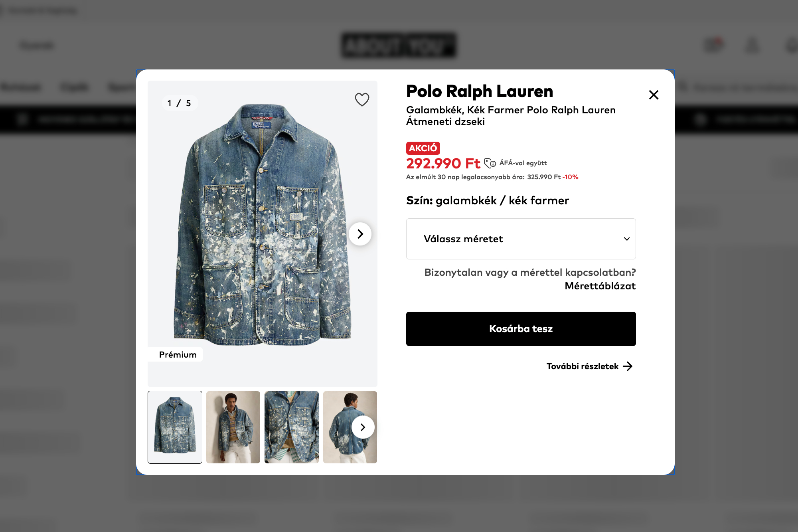Select first jacket front thumbnail
Screen dimensions: 798x532
click(175, 427)
